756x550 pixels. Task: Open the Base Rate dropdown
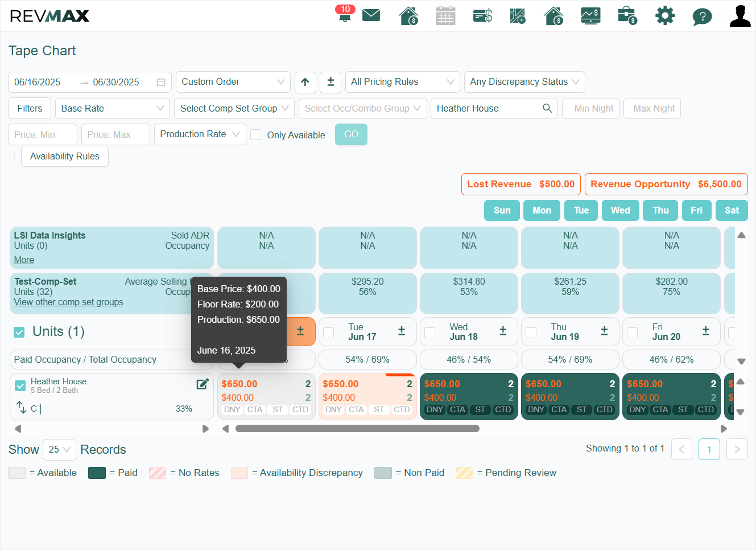[113, 108]
